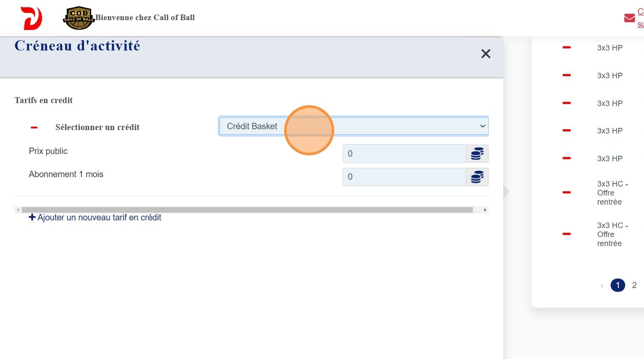This screenshot has height=359, width=644.
Task: Click the red minus on the first 3x3 HC - Offre rentrée
Action: [567, 193]
